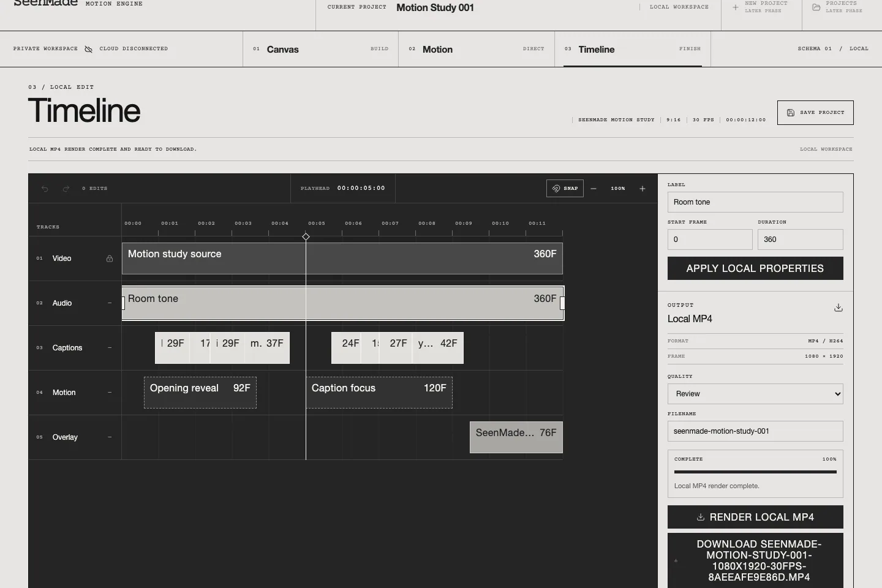Select the 27F caption clip
The image size is (882, 588).
pos(396,348)
